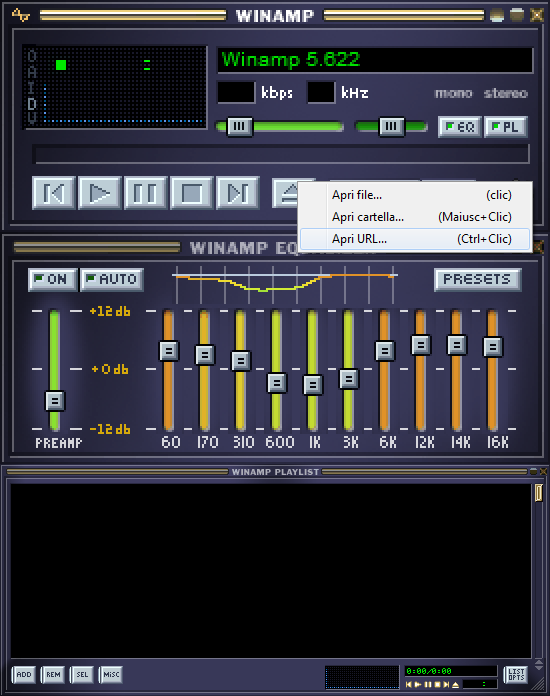550x696 pixels.
Task: Click the playlist mini visualization box
Action: click(x=362, y=677)
